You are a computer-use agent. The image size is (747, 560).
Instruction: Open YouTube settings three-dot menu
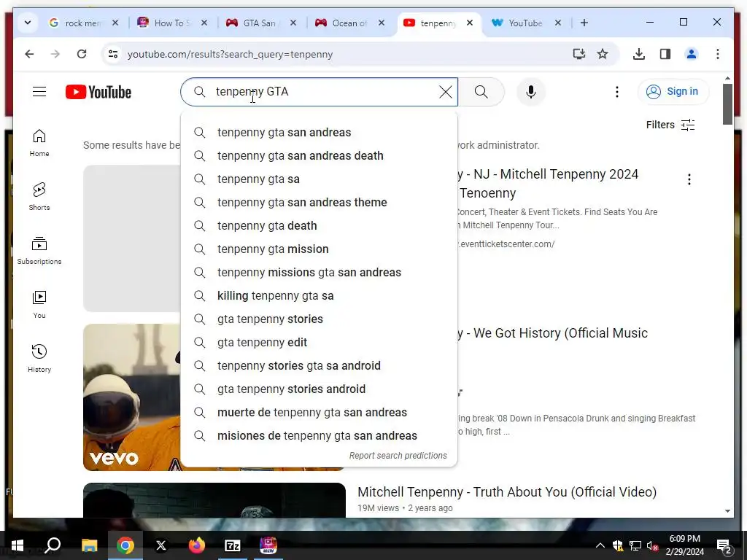617,91
